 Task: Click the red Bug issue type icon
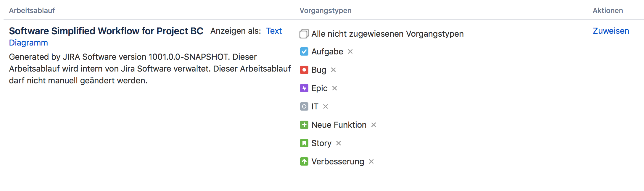(304, 70)
